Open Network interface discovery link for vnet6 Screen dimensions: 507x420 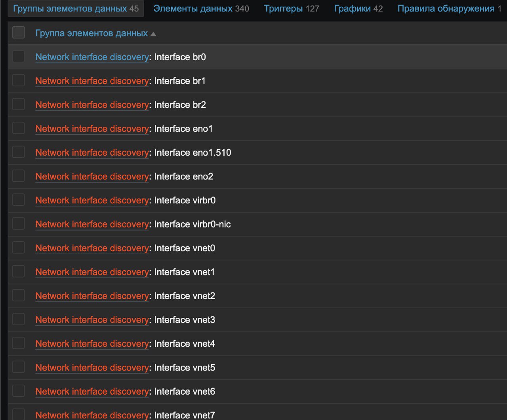click(92, 391)
